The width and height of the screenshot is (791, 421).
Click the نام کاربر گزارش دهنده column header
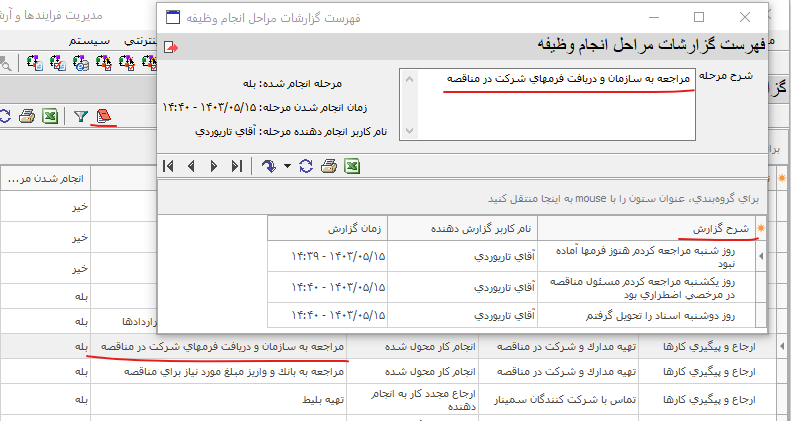tap(462, 228)
